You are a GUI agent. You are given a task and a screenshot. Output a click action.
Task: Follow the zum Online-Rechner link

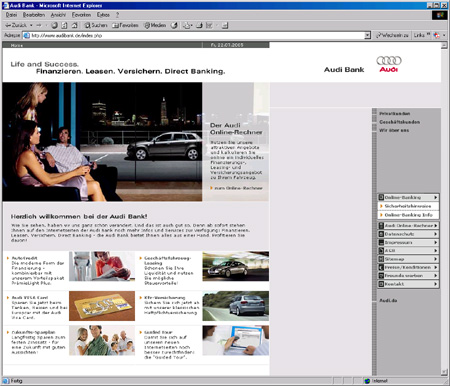238,188
